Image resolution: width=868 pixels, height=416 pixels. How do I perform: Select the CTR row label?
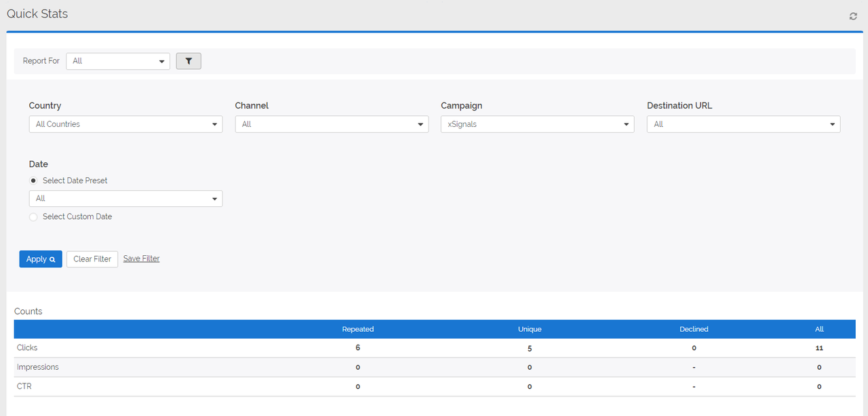(24, 386)
